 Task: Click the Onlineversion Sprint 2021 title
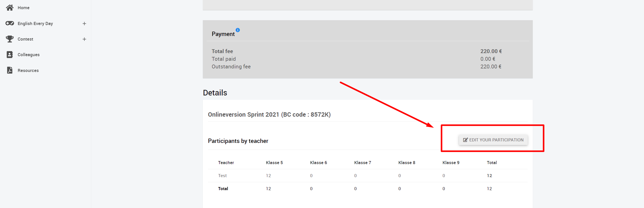pyautogui.click(x=269, y=115)
